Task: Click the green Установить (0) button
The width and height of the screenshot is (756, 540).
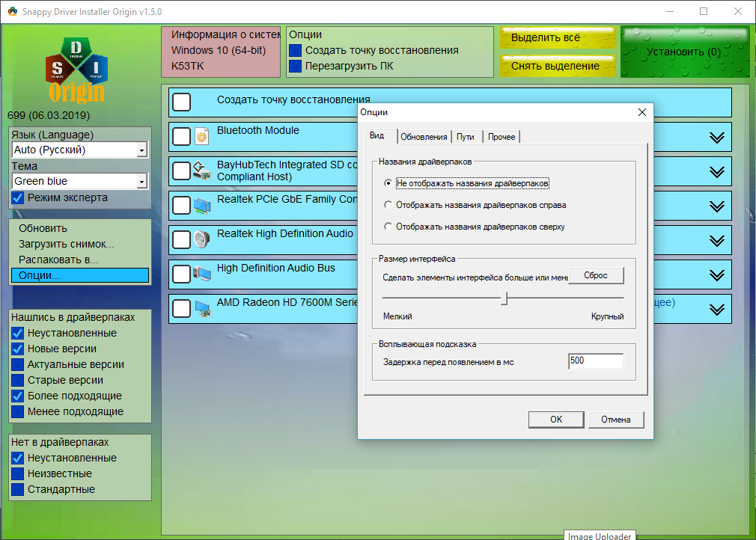Action: [685, 52]
